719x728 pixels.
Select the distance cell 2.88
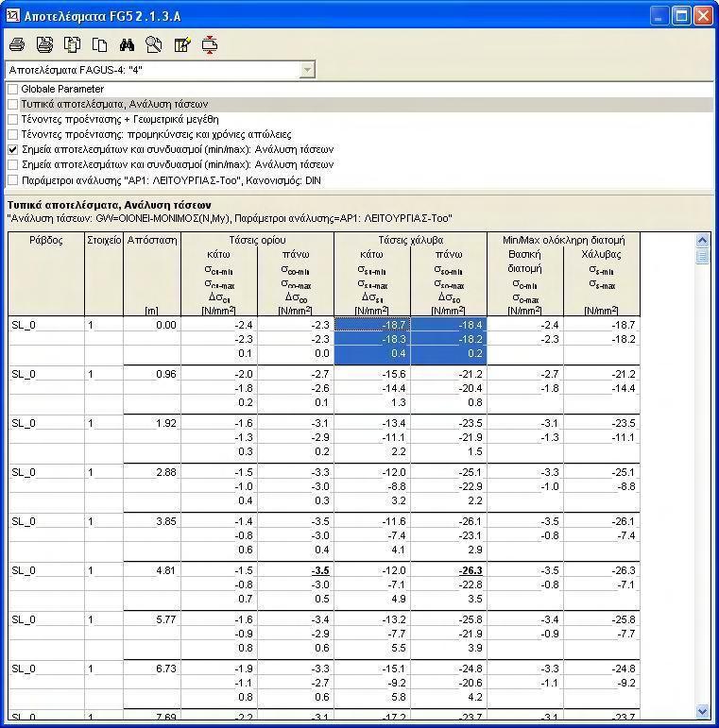coord(152,472)
